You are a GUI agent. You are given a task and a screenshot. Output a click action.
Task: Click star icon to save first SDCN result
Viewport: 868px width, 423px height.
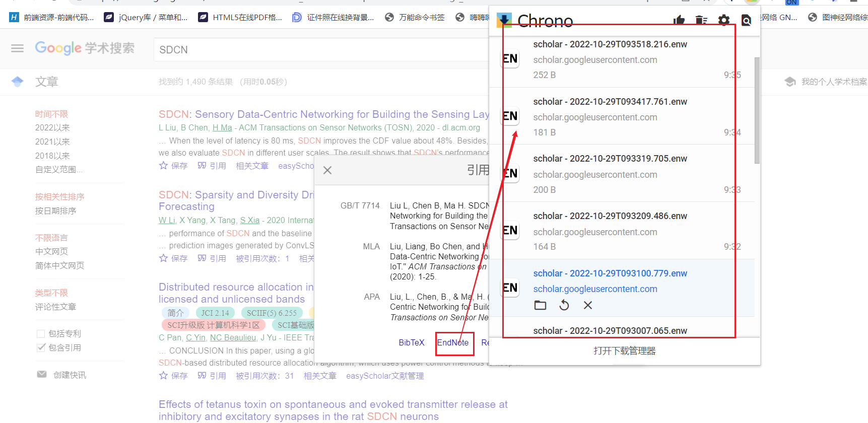point(163,165)
